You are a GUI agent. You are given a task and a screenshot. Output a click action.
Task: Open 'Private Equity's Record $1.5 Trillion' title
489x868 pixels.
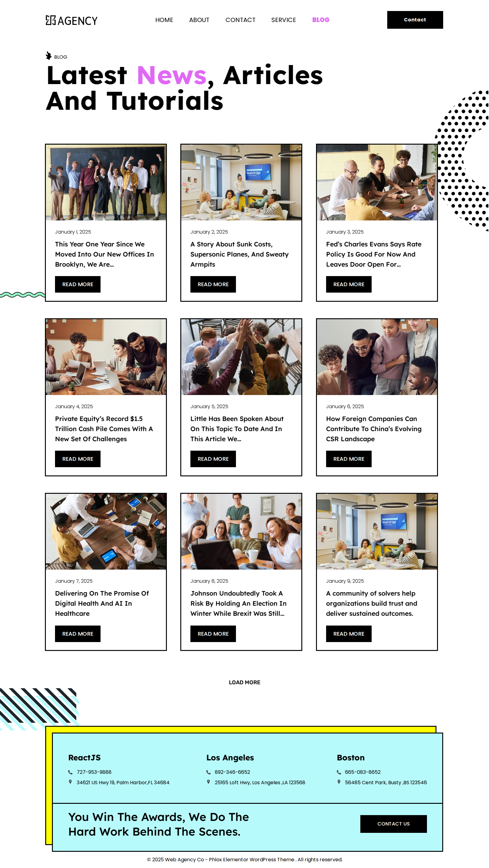point(104,429)
